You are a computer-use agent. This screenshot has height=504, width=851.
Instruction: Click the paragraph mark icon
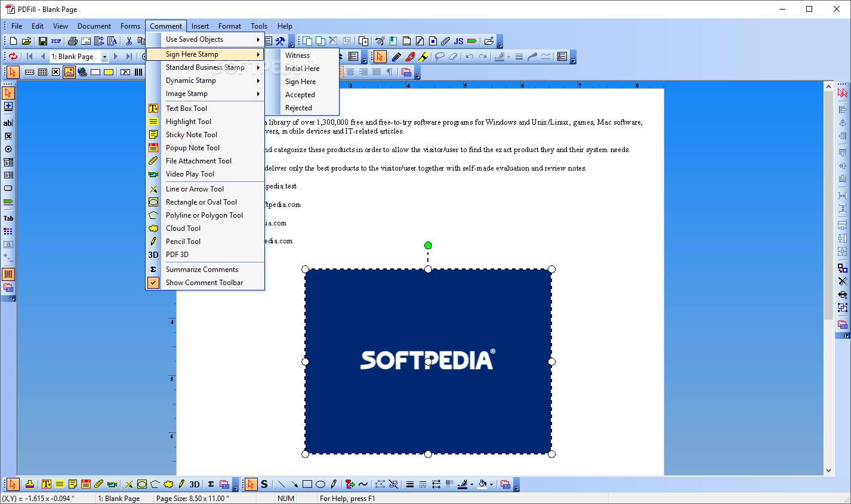point(390,72)
